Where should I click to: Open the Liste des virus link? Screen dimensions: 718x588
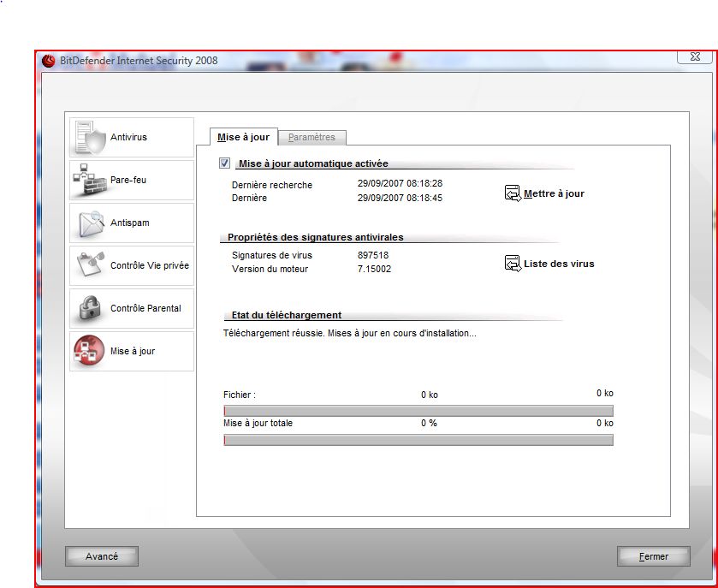(559, 264)
